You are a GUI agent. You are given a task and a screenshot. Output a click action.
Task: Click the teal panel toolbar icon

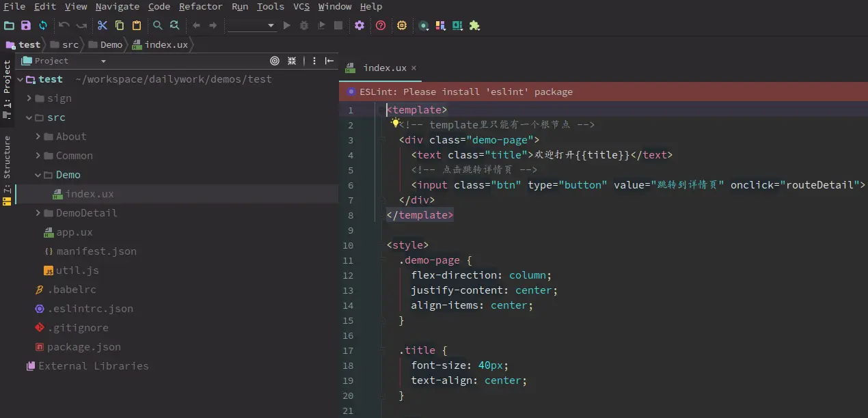tap(457, 25)
